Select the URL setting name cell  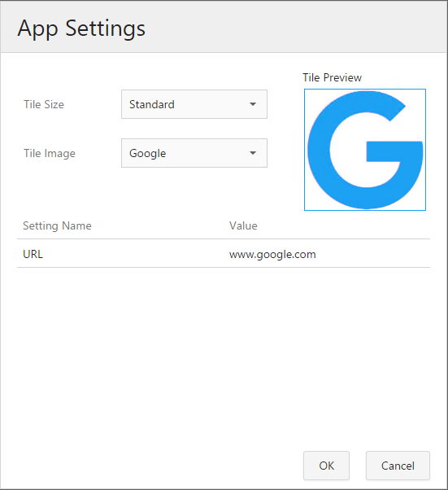33,255
